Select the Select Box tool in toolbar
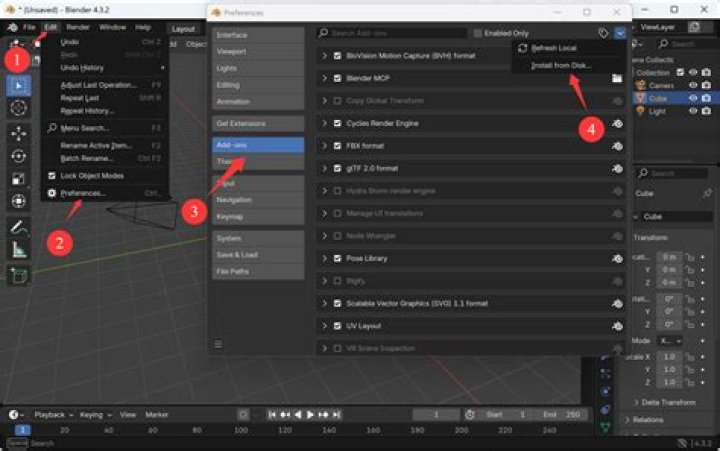 pos(18,86)
